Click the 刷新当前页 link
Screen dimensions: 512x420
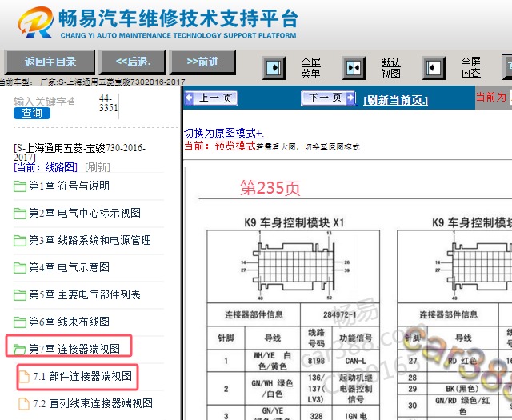click(x=395, y=101)
